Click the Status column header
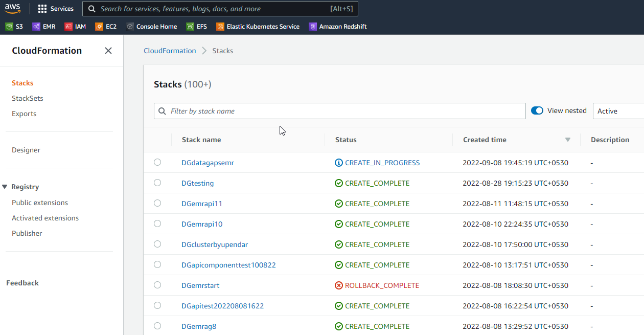 [x=346, y=140]
